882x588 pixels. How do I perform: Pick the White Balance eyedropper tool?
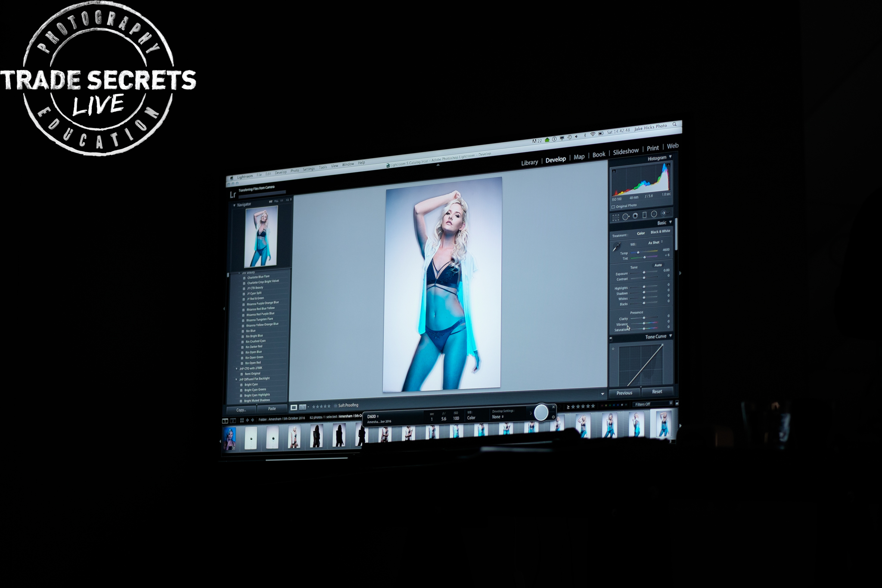click(x=617, y=247)
